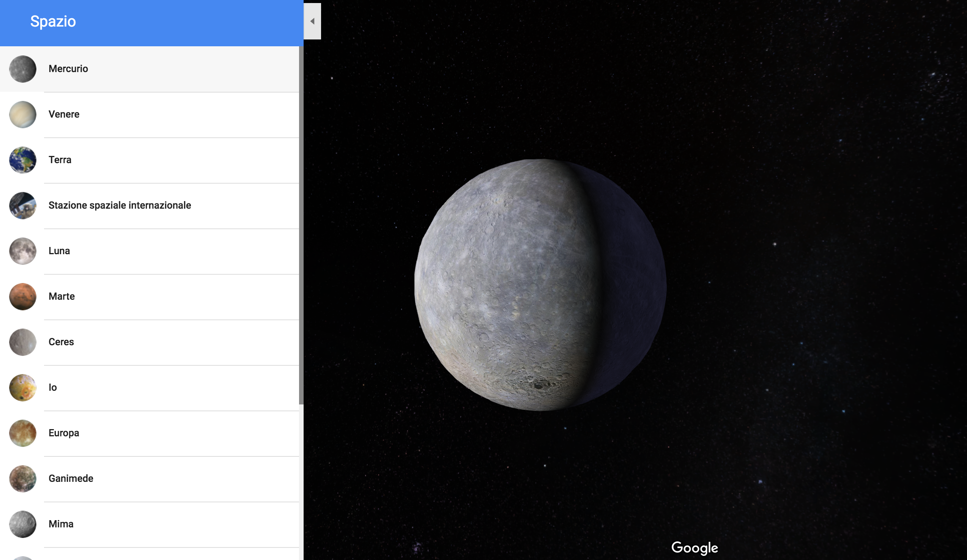This screenshot has height=560, width=967.
Task: Click the Ganimede thumbnail icon
Action: [x=23, y=479]
